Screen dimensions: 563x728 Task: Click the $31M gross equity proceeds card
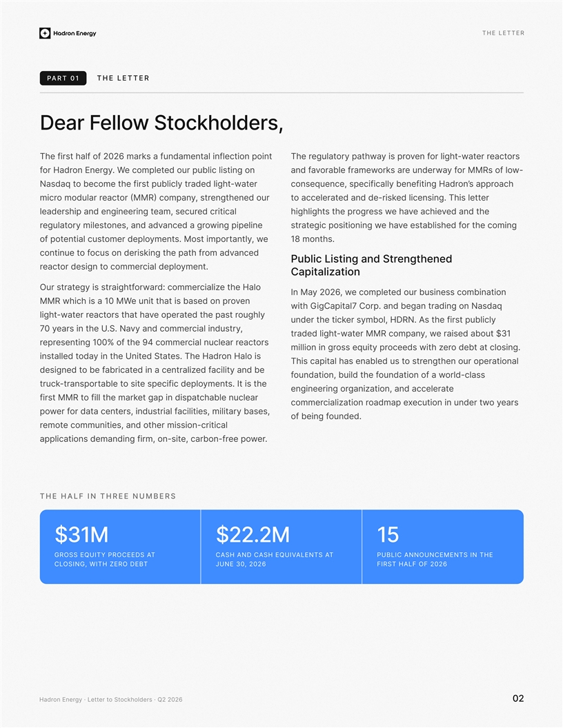(x=120, y=547)
